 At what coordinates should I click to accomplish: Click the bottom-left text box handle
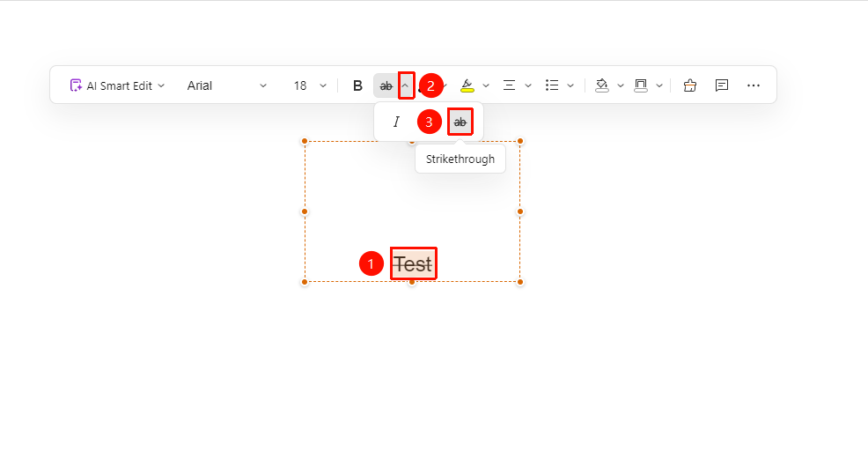point(305,282)
